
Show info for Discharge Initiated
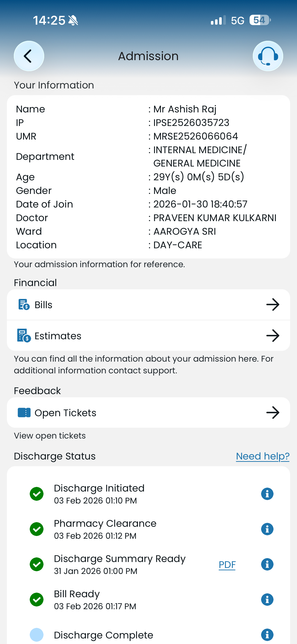pos(267,494)
